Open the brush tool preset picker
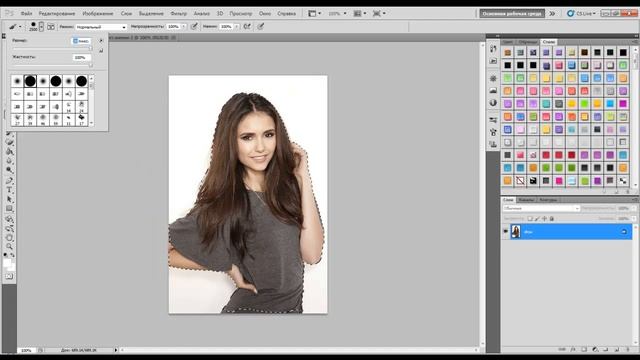Image resolution: width=640 pixels, height=360 pixels. tap(15, 27)
